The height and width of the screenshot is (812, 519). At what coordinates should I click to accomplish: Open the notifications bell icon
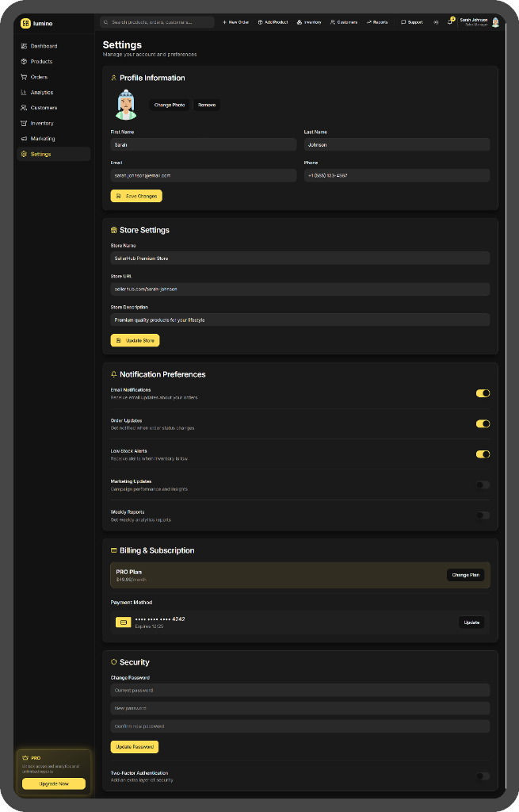click(450, 22)
